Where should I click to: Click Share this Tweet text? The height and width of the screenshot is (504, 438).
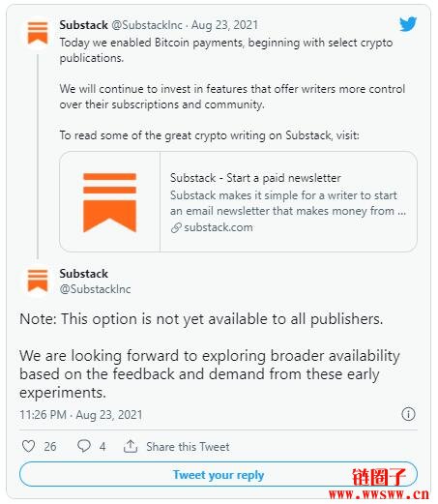tap(188, 447)
